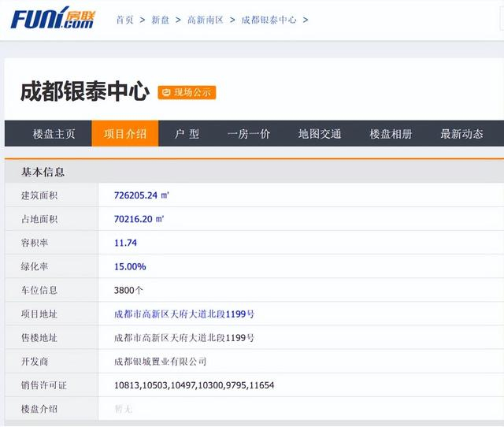Click the 楼盘介绍 label
The height and width of the screenshot is (427, 504).
39,409
